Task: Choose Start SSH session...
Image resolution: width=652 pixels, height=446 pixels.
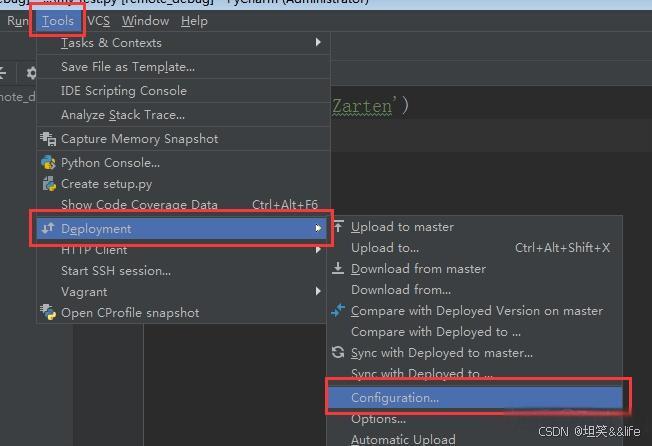Action: pos(183,271)
